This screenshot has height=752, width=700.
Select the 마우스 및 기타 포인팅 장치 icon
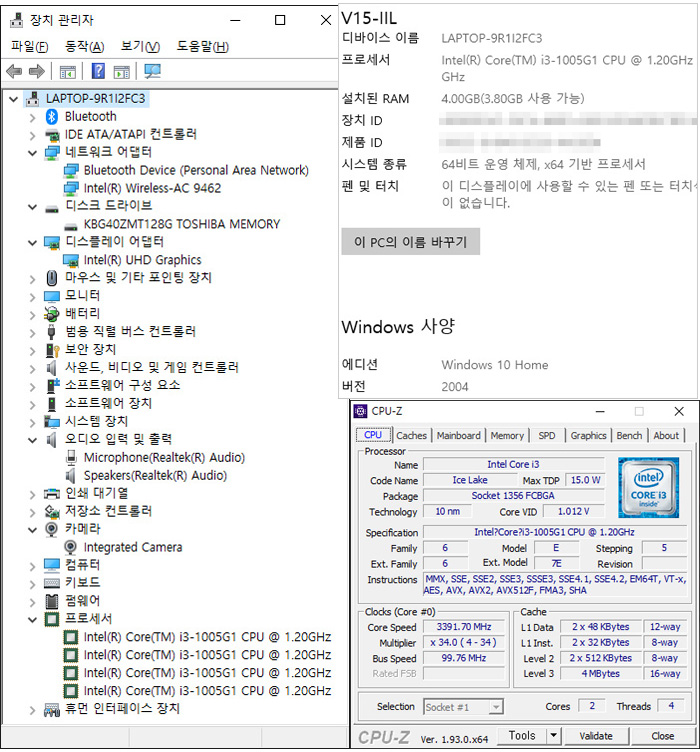(x=52, y=278)
